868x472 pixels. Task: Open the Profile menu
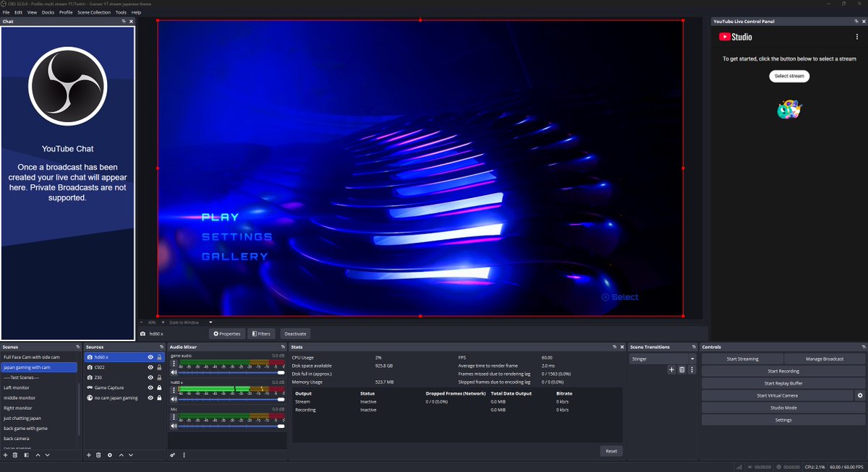point(66,12)
